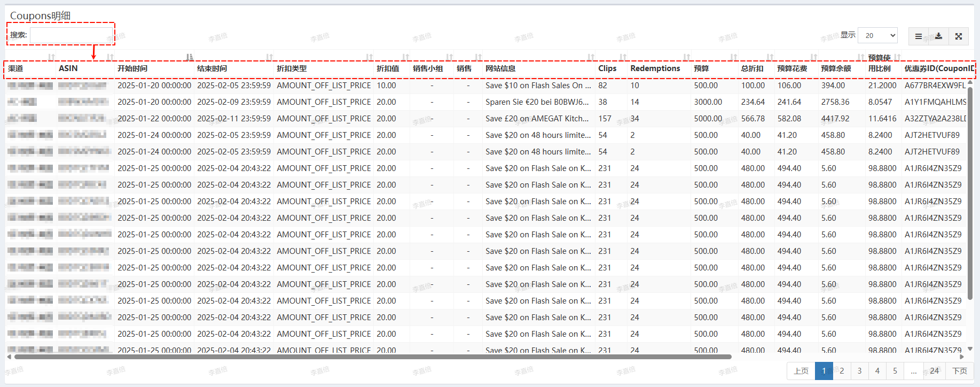This screenshot has height=387, width=980.
Task: Go to previous page 上页
Action: point(801,371)
